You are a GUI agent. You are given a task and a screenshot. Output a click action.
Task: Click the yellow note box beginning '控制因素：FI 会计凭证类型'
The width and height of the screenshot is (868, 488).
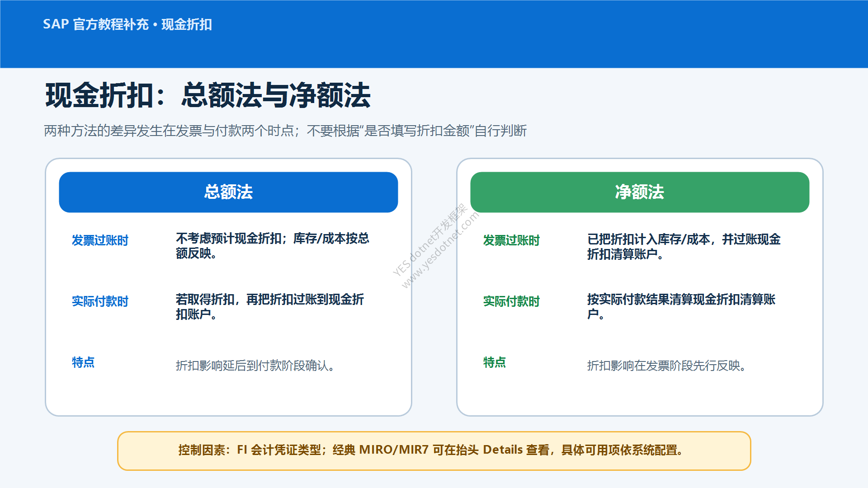[x=434, y=451]
